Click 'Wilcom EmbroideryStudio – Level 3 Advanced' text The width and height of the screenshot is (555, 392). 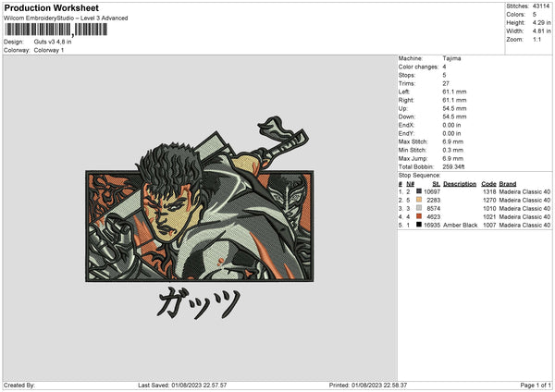click(x=66, y=18)
